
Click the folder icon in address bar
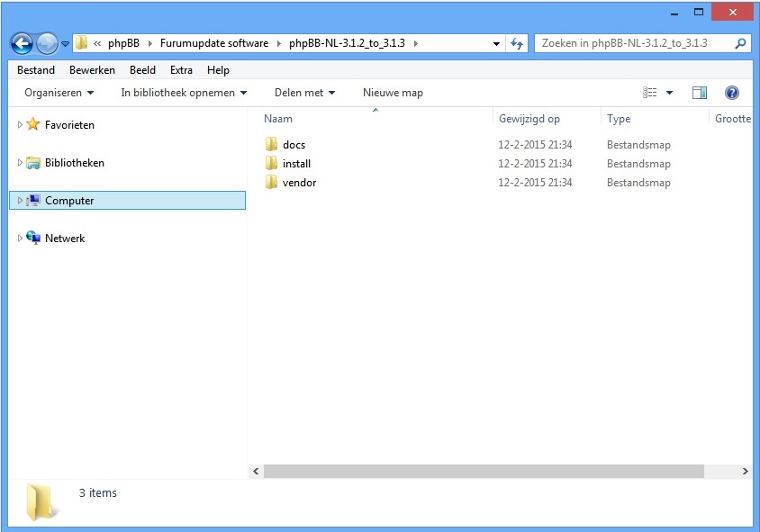[x=81, y=43]
